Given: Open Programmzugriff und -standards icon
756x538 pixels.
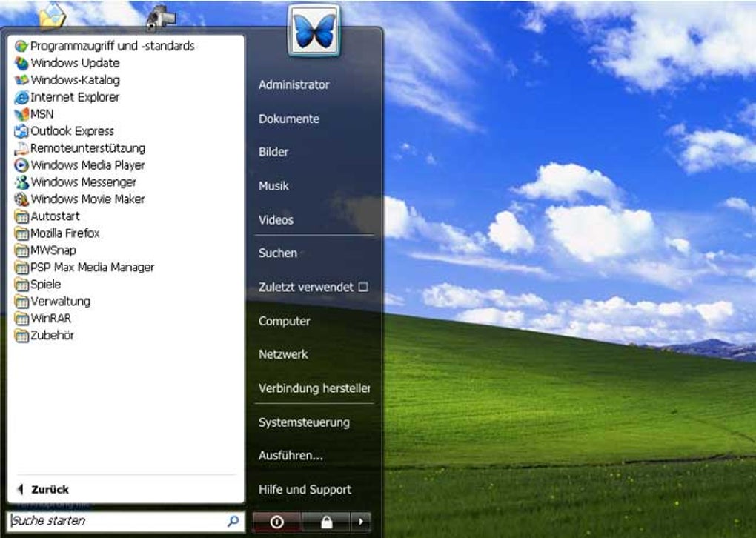Looking at the screenshot, I should pyautogui.click(x=21, y=46).
